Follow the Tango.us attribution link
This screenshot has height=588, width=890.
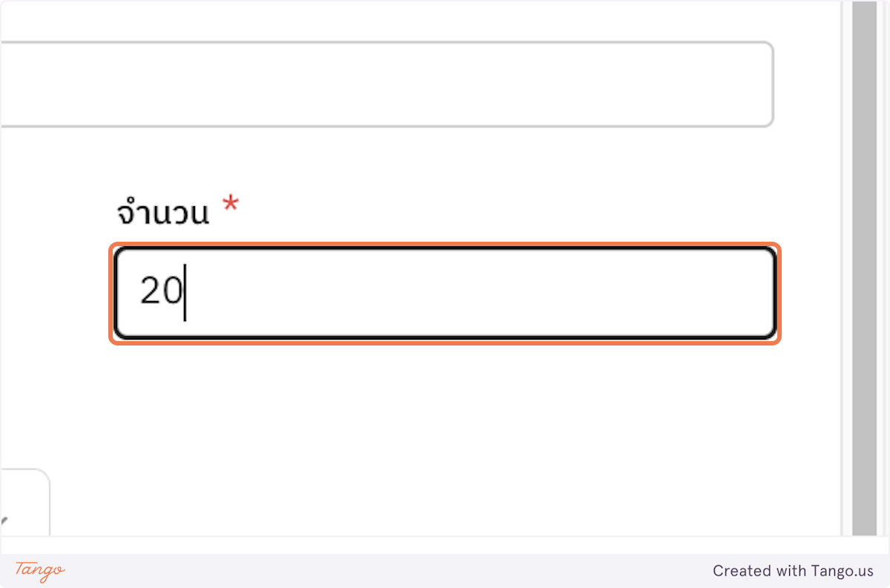(794, 571)
